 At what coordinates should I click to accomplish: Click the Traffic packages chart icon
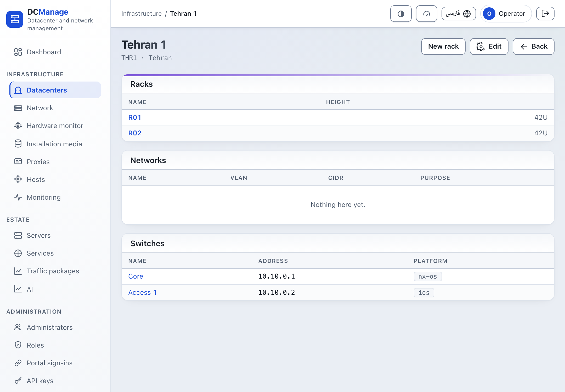(x=18, y=271)
